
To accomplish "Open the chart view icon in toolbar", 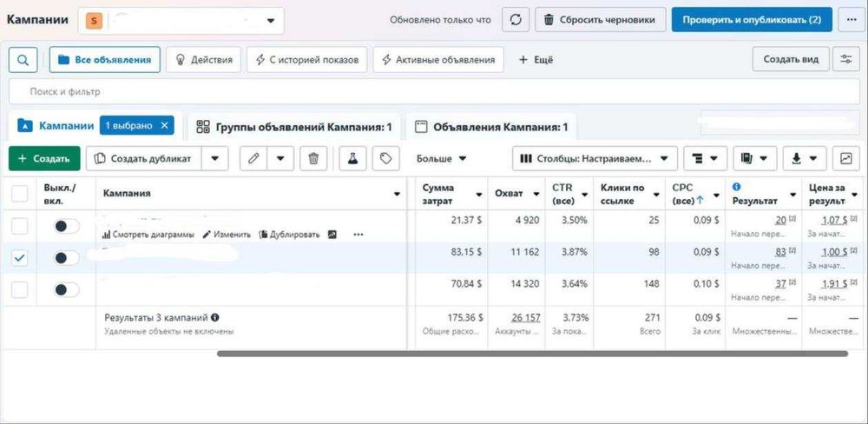I will 845,158.
